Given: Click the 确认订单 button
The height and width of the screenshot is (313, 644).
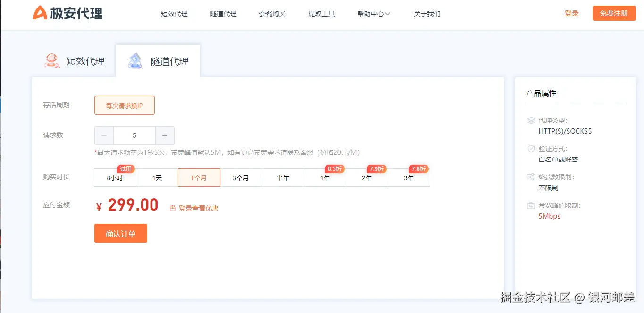Looking at the screenshot, I should pos(121,233).
